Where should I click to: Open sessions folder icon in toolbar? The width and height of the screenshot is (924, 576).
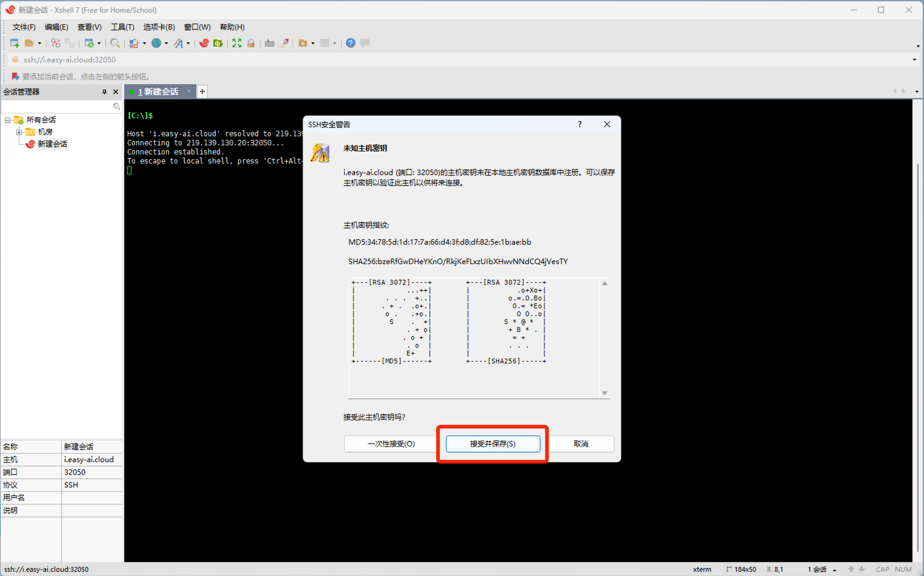pyautogui.click(x=29, y=43)
